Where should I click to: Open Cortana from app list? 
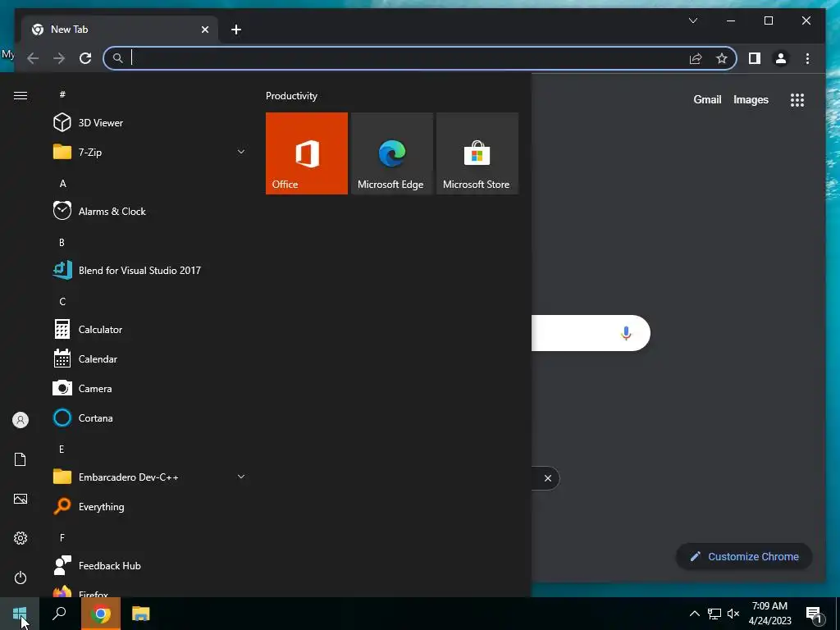click(x=150, y=418)
